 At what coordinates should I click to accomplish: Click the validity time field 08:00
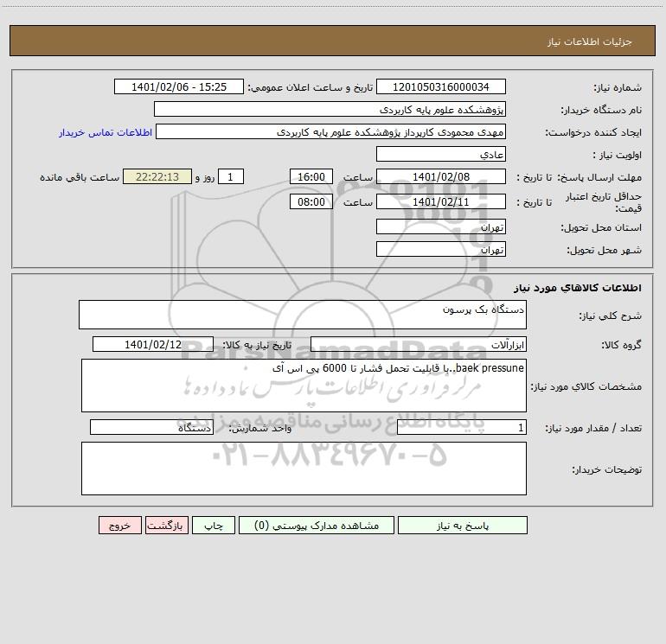click(311, 201)
